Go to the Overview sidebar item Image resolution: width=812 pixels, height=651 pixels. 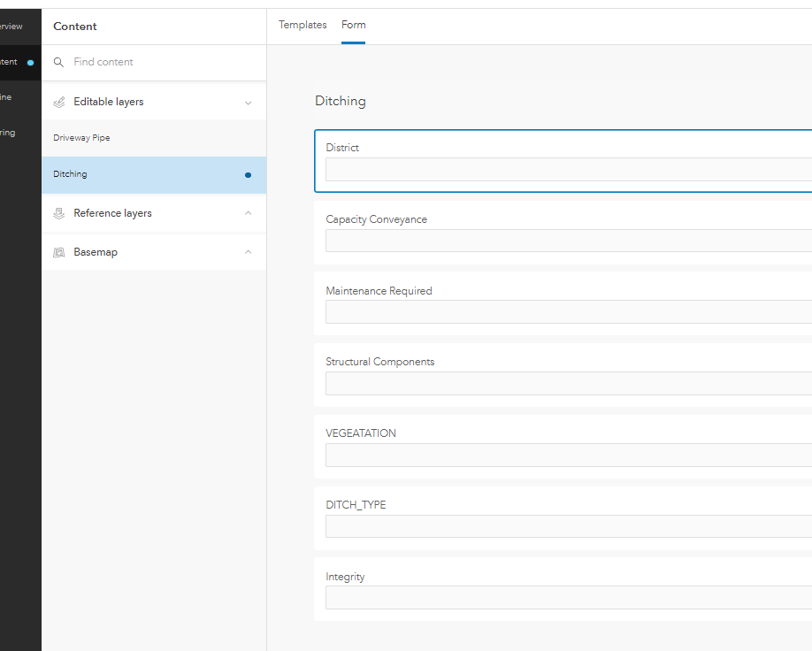click(11, 27)
